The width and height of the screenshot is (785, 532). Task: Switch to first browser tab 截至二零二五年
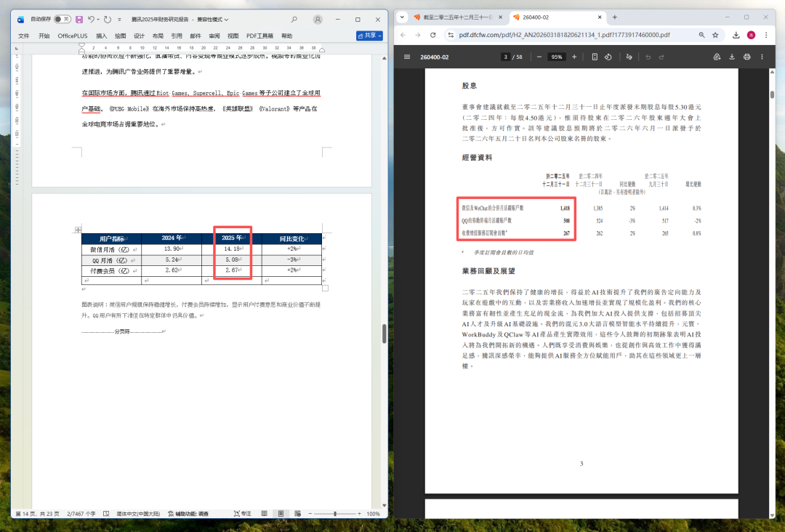pyautogui.click(x=458, y=17)
